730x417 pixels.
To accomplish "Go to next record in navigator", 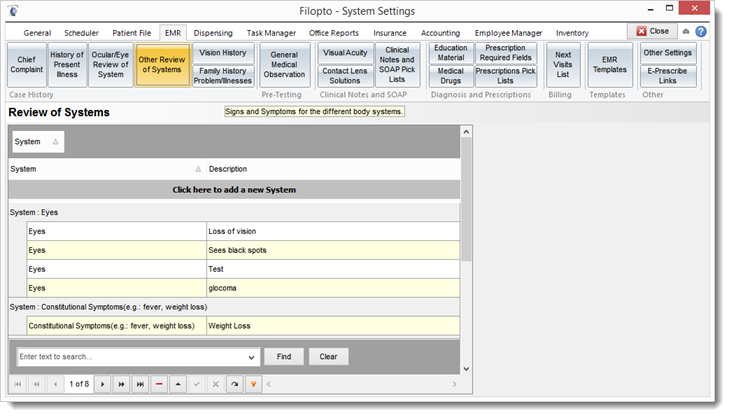I will pos(102,384).
